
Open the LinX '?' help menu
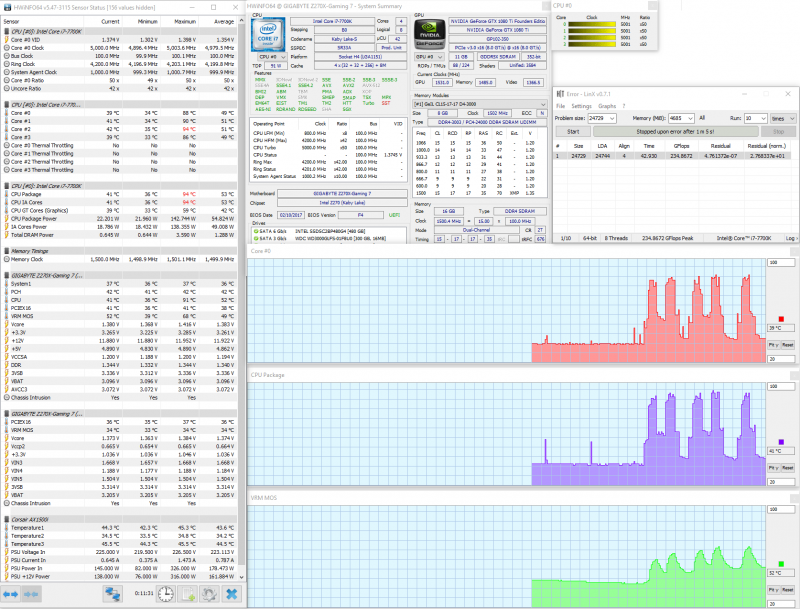[623, 106]
